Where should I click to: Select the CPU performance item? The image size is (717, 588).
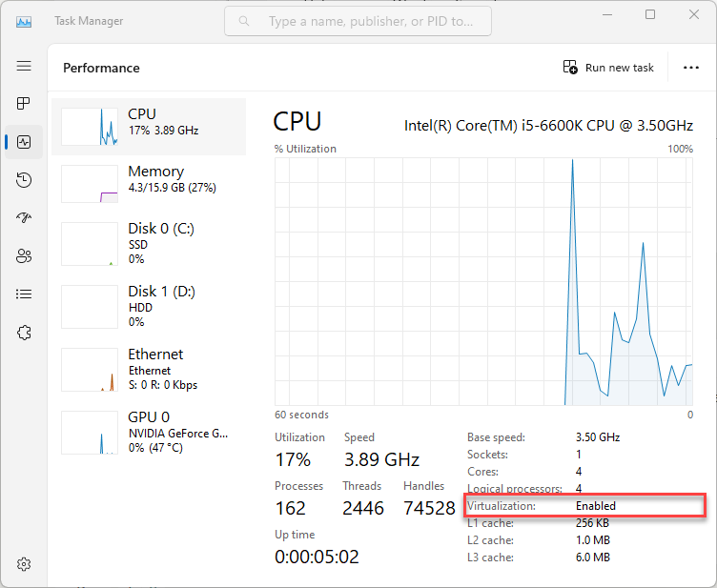point(149,127)
